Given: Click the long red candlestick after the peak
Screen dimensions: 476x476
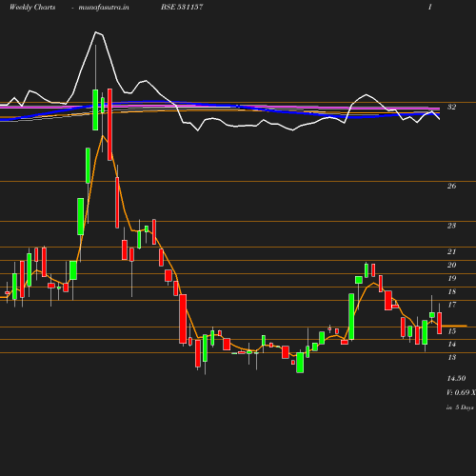Looking at the screenshot, I should point(109,125).
